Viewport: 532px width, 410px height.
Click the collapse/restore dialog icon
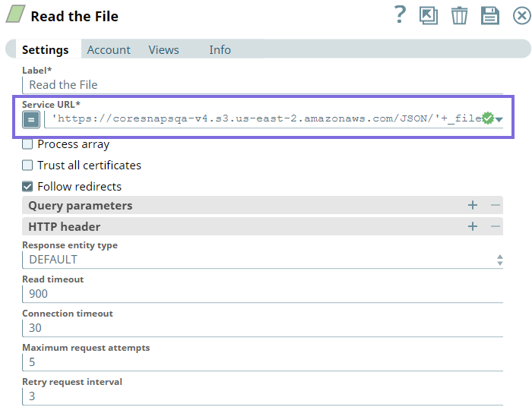click(x=429, y=15)
